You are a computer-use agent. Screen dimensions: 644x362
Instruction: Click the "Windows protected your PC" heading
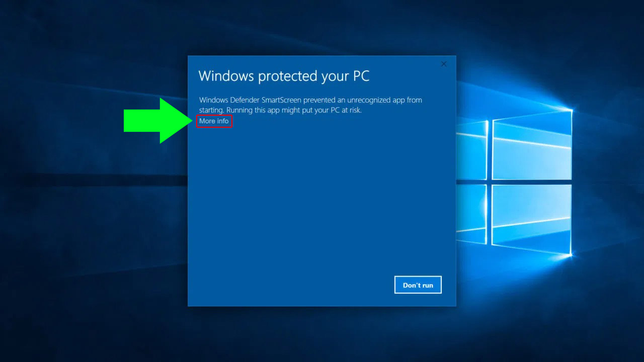(284, 76)
